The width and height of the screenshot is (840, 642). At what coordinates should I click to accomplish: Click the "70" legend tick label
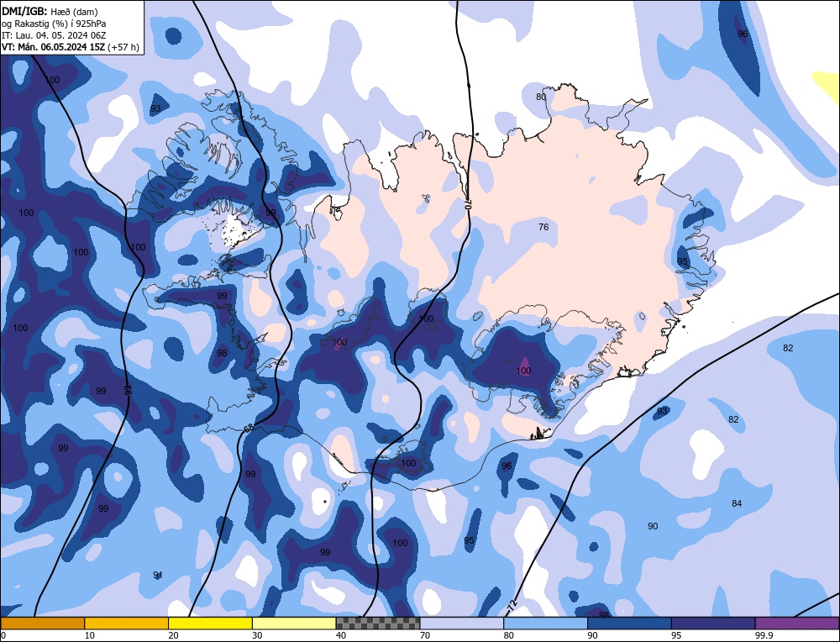[x=425, y=635]
